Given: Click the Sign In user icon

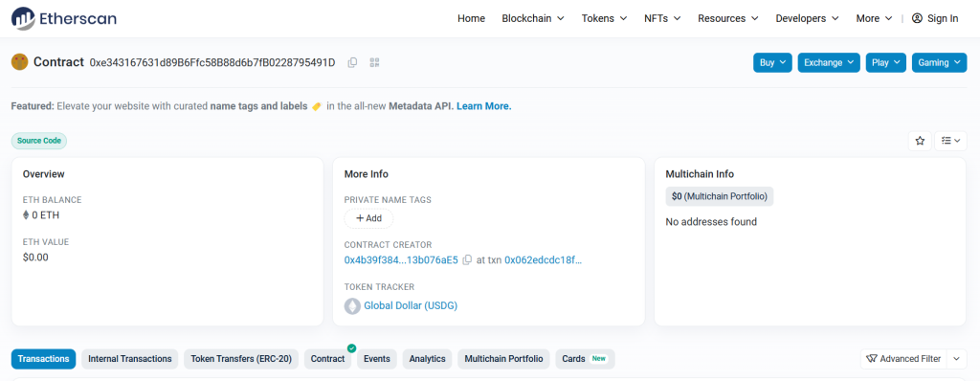Looking at the screenshot, I should click(917, 19).
